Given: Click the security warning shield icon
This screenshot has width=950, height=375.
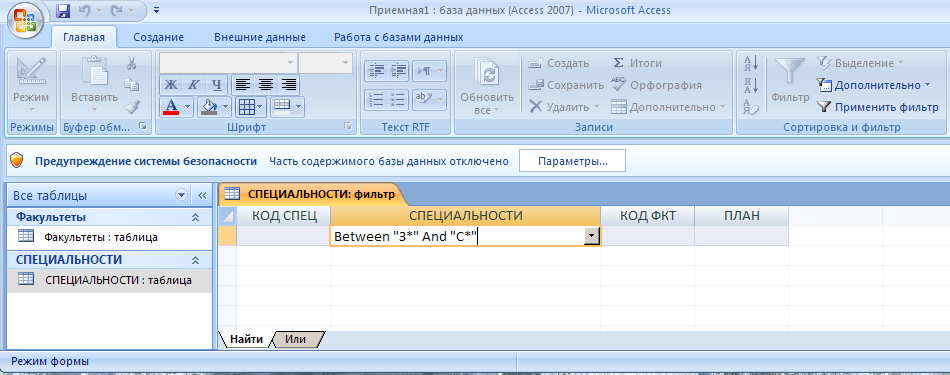Looking at the screenshot, I should [x=18, y=161].
